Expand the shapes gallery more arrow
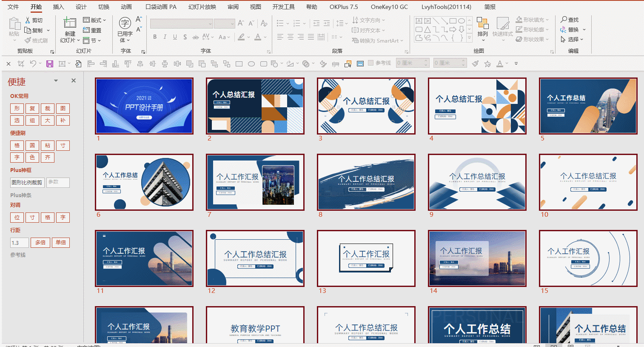Image resolution: width=644 pixels, height=347 pixels. (470, 38)
